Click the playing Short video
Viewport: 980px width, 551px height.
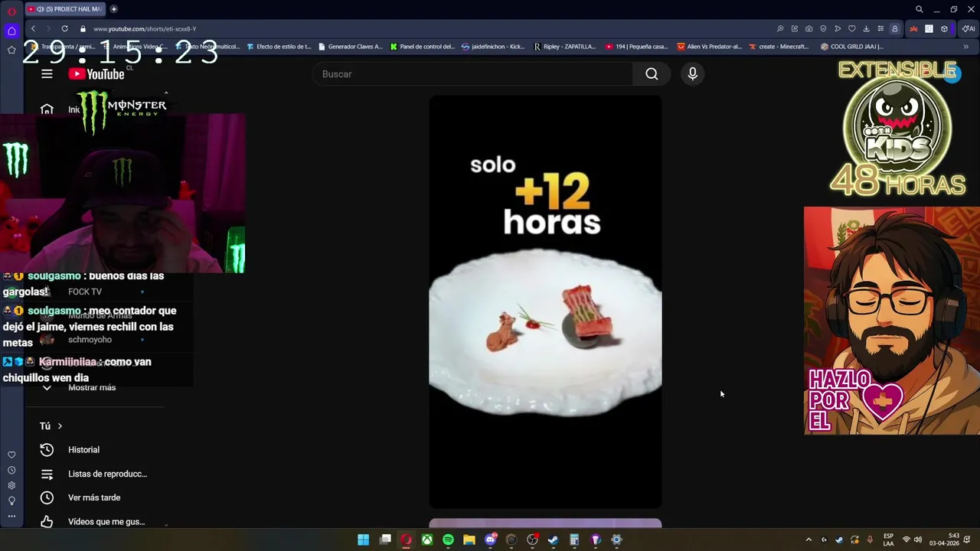pyautogui.click(x=545, y=302)
